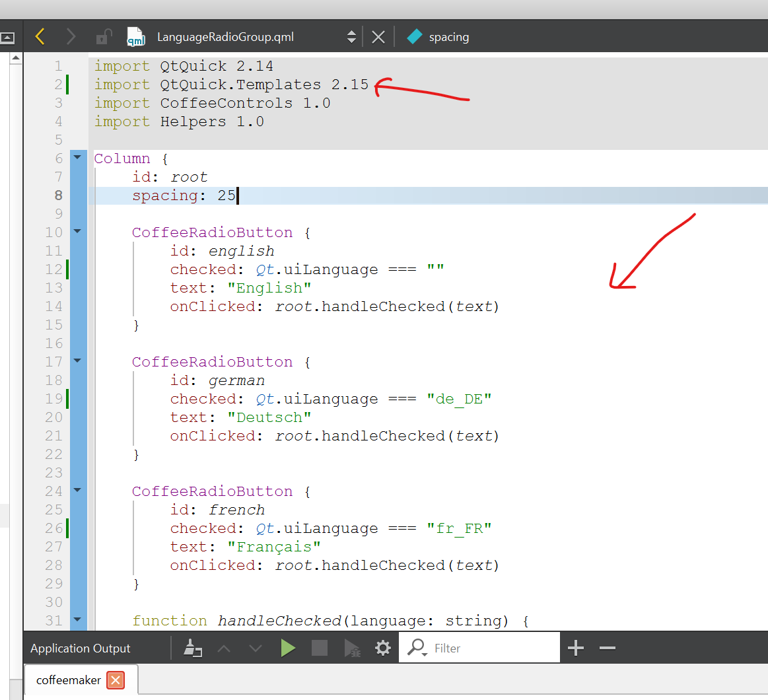
Task: Collapse the Column block on line 6
Action: click(77, 158)
